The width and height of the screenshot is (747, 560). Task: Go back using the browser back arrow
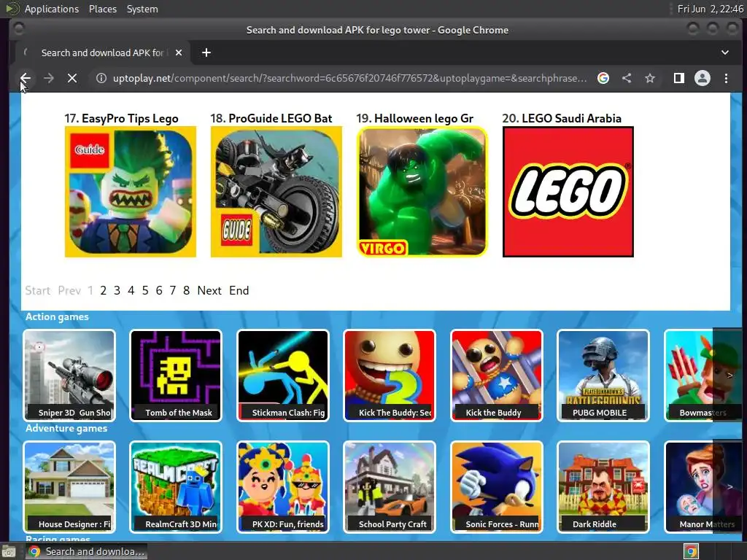(26, 78)
